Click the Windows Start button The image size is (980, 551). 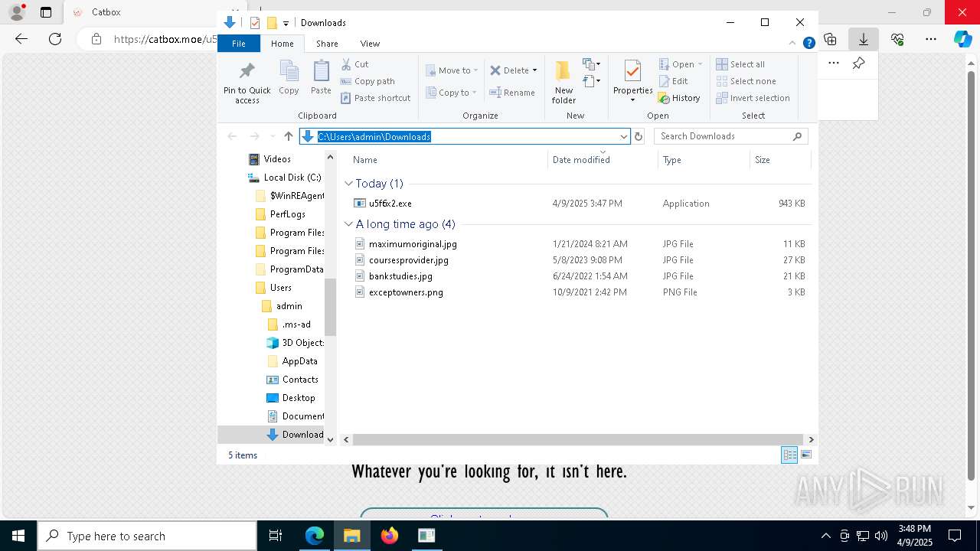tap(18, 536)
